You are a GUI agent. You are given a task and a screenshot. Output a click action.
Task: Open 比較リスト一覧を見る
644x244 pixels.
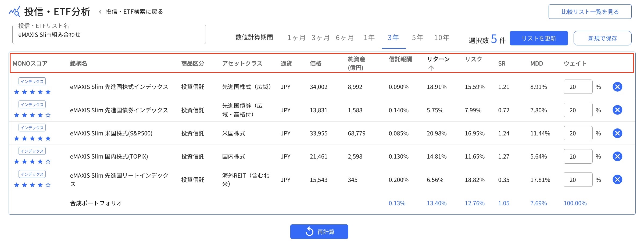(x=590, y=12)
